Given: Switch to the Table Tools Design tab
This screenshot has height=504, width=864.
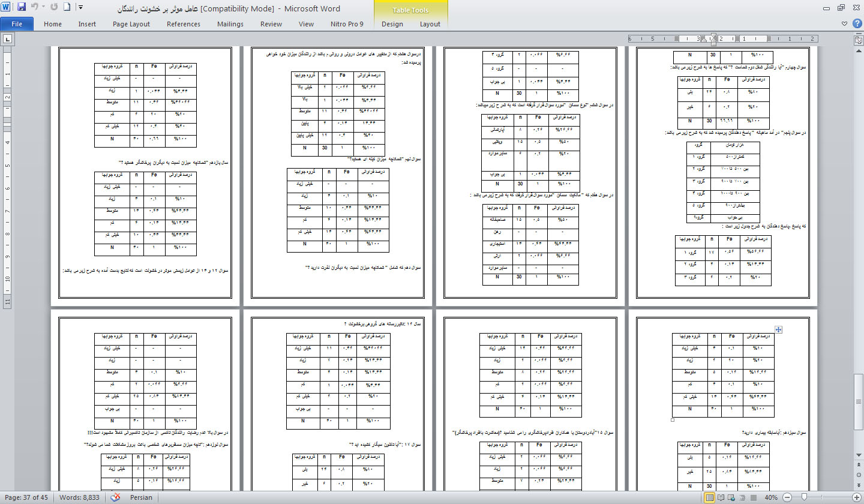Looking at the screenshot, I should coord(392,24).
